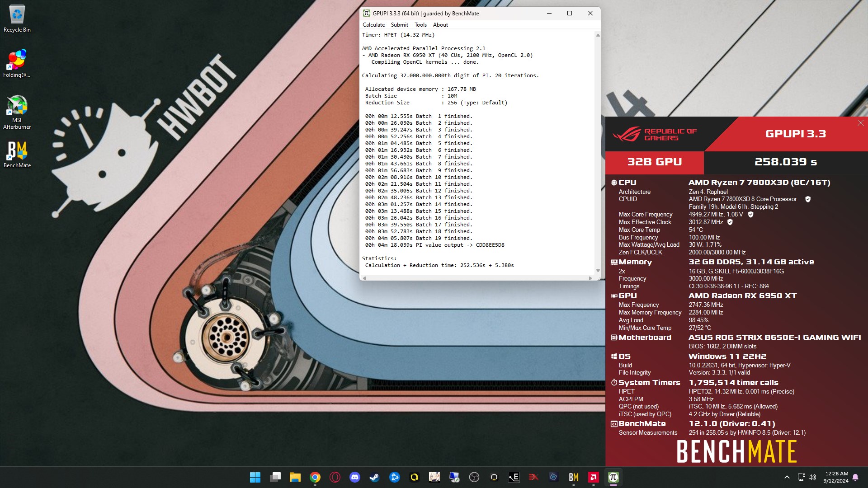868x488 pixels.
Task: Open the remote desktop monitor taskbar icon
Action: (x=454, y=477)
